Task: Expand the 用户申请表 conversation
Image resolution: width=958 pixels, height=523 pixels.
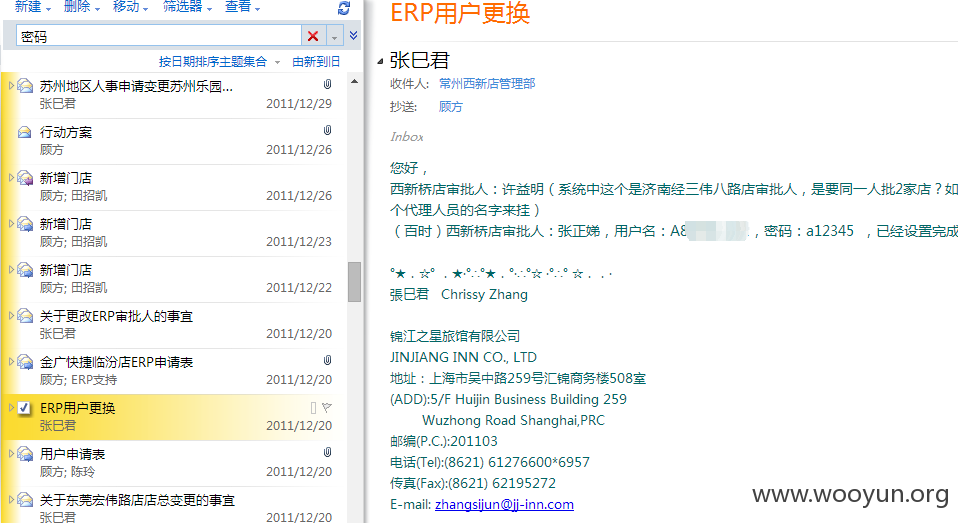Action: (11, 453)
